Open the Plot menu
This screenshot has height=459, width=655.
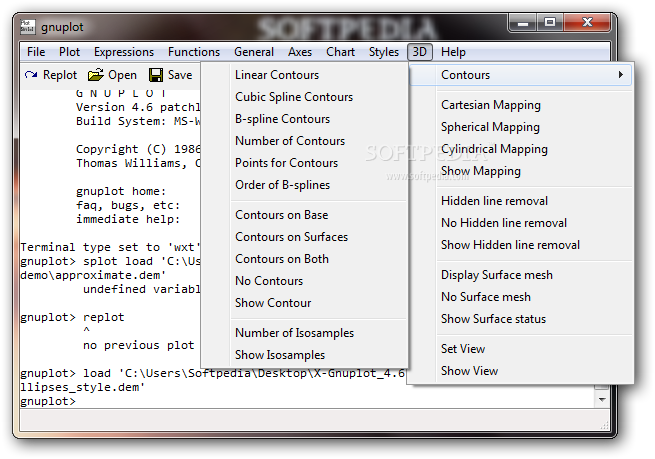pyautogui.click(x=69, y=52)
